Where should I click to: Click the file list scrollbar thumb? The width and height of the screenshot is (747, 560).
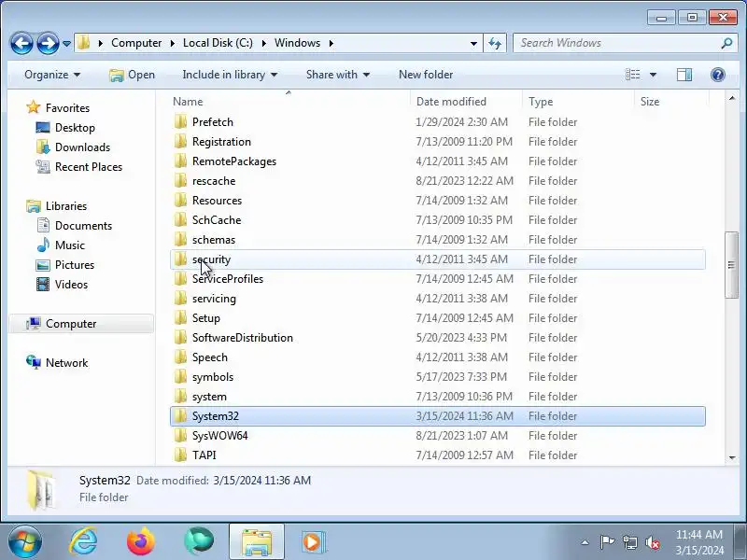click(731, 265)
